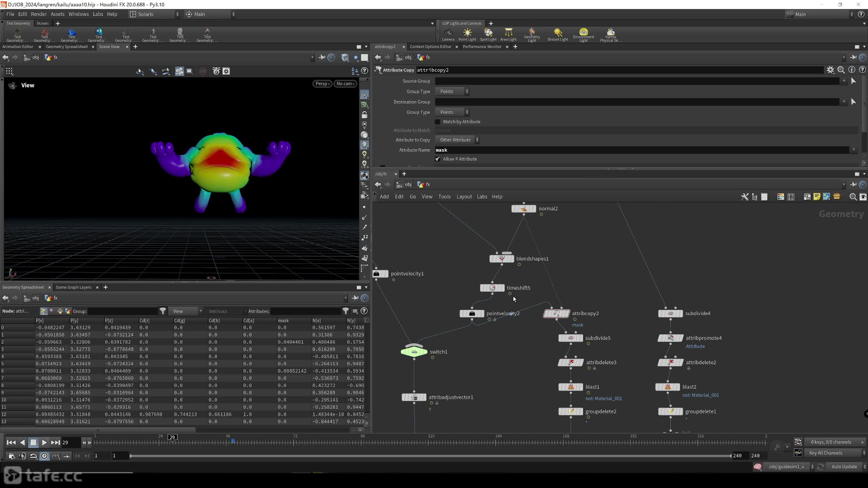Select the normal2 node
This screenshot has width=868, height=488.
(524, 208)
